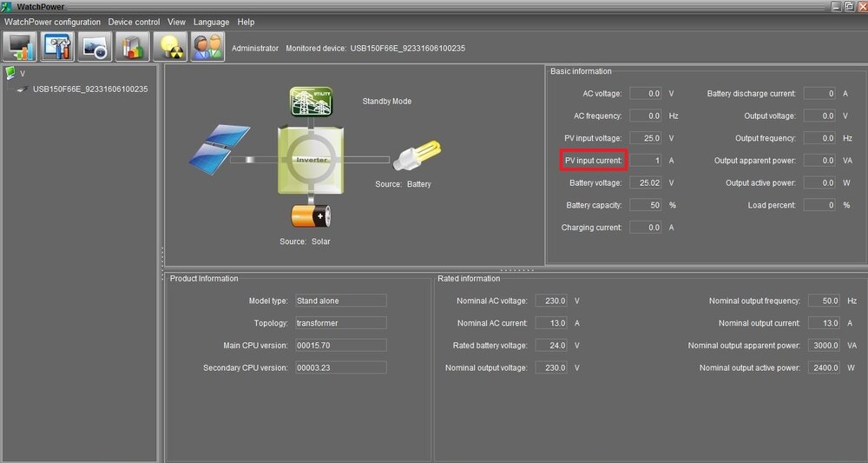Click the green Inverter box in diagram
This screenshot has height=463, width=868.
tap(311, 160)
